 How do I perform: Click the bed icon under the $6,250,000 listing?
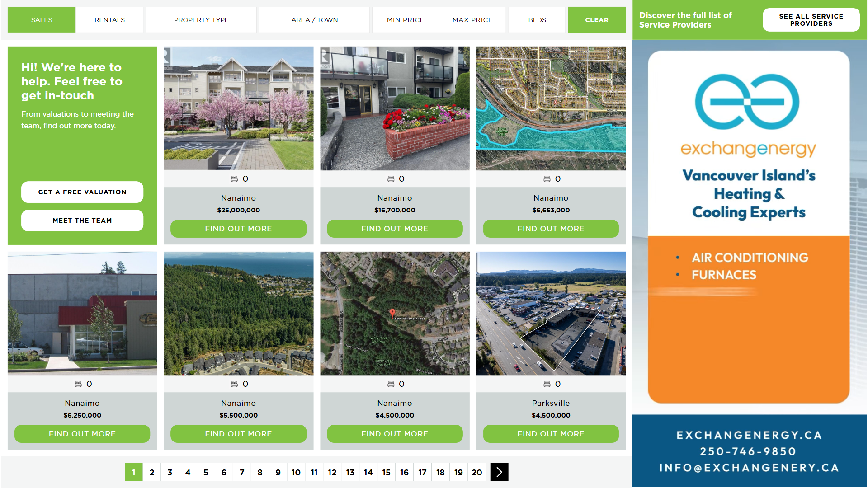pos(78,384)
